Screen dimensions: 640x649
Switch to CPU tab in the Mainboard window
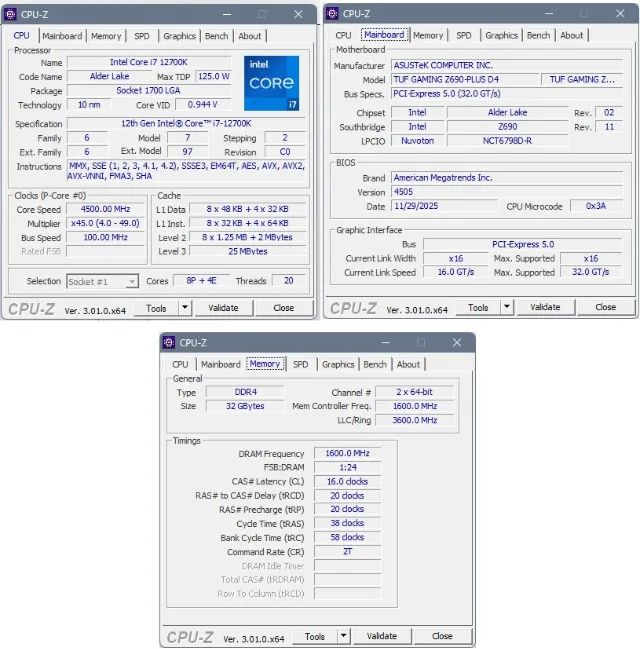(x=343, y=35)
